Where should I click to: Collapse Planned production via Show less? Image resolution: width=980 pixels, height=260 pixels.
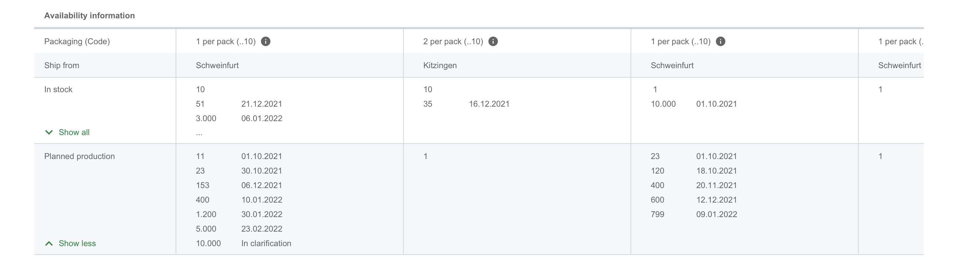click(77, 243)
